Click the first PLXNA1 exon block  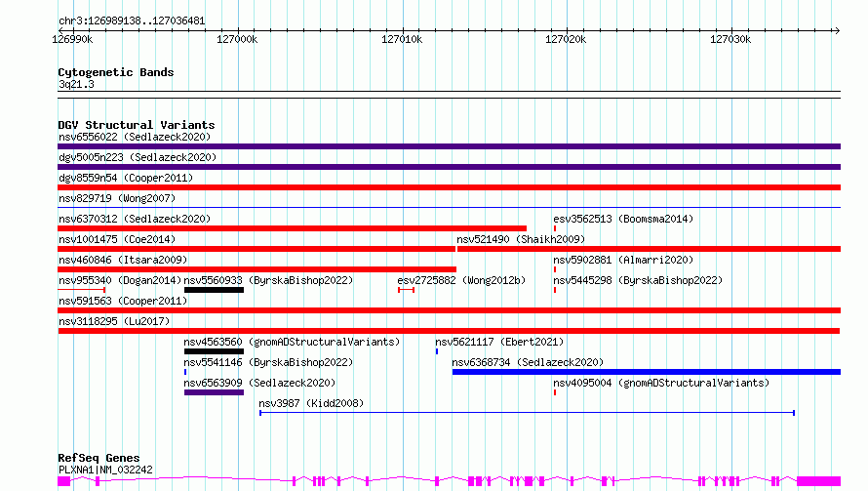(64, 481)
